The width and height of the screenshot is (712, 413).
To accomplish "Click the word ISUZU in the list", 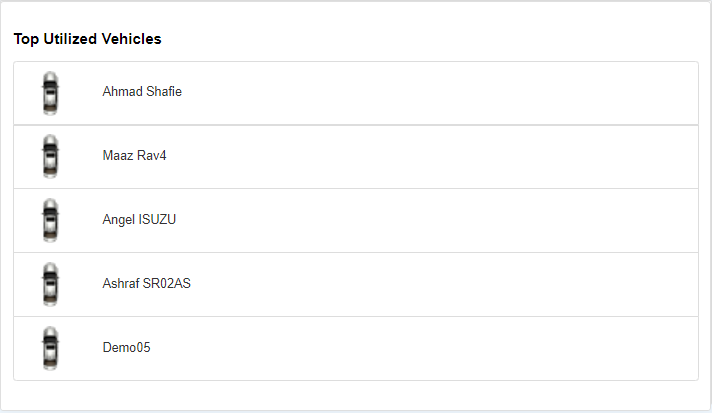I will click(158, 220).
